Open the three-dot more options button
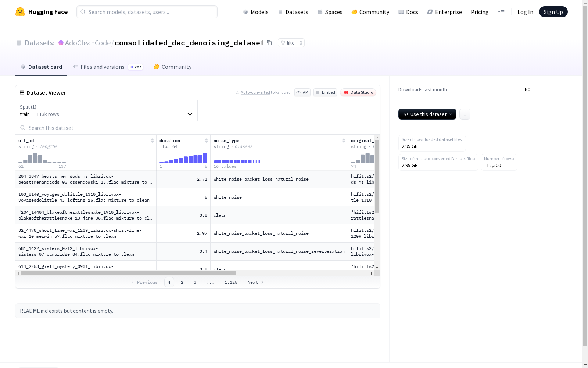The width and height of the screenshot is (588, 368). pyautogui.click(x=465, y=114)
